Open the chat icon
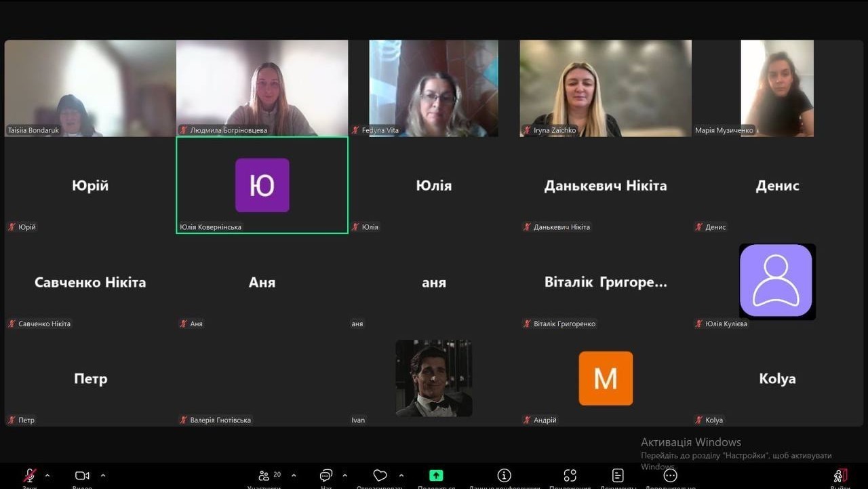This screenshot has height=489, width=868. click(x=326, y=475)
